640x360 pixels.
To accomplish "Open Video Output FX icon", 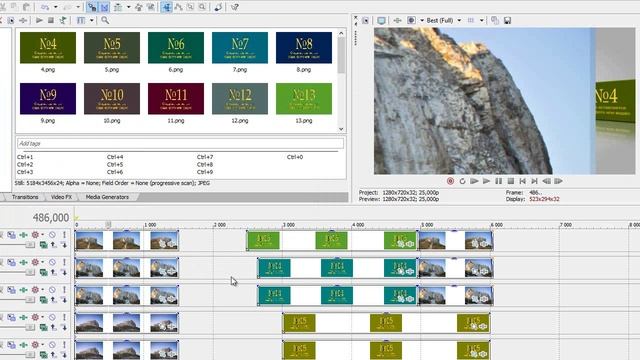I will tap(397, 20).
